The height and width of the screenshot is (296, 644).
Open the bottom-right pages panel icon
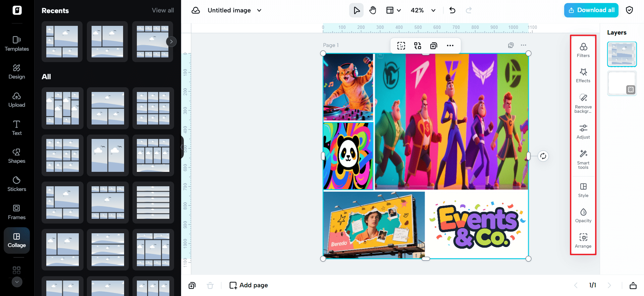633,286
